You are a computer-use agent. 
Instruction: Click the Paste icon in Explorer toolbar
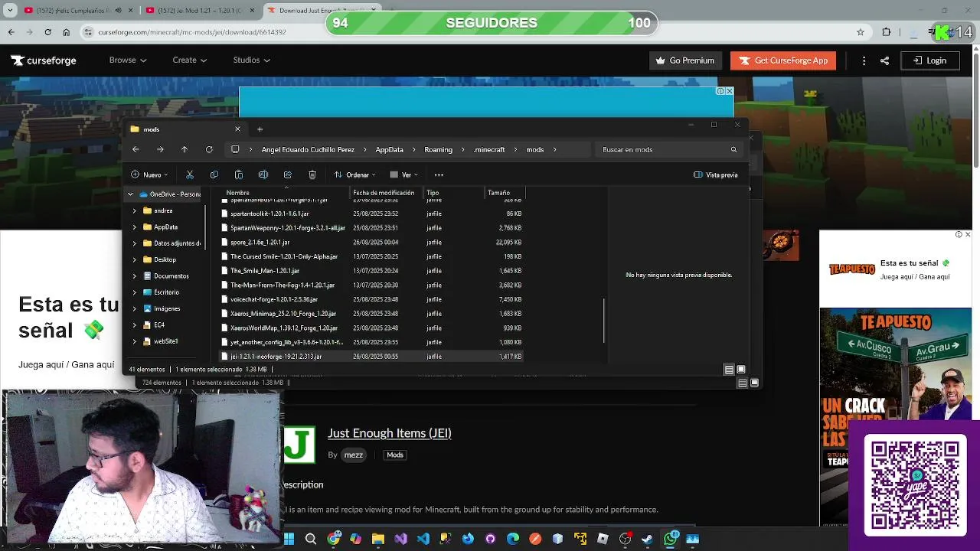click(239, 174)
